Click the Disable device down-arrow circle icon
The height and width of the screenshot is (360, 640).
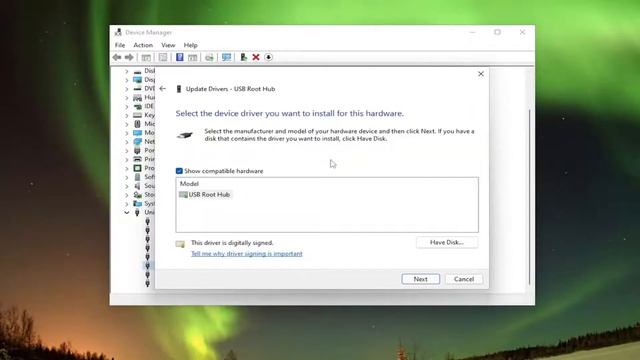269,57
